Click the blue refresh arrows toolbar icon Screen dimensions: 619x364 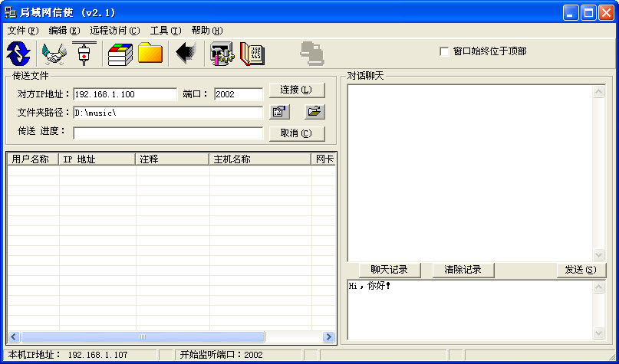click(x=18, y=53)
